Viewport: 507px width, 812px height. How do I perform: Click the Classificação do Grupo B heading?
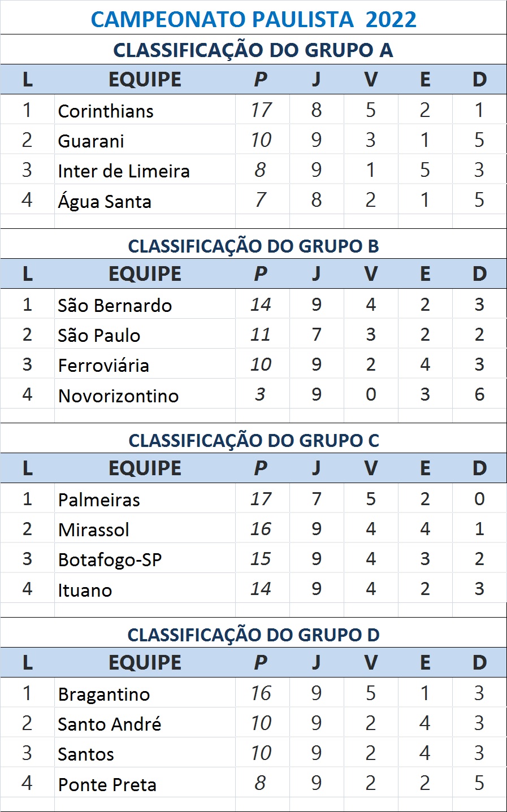tap(253, 246)
